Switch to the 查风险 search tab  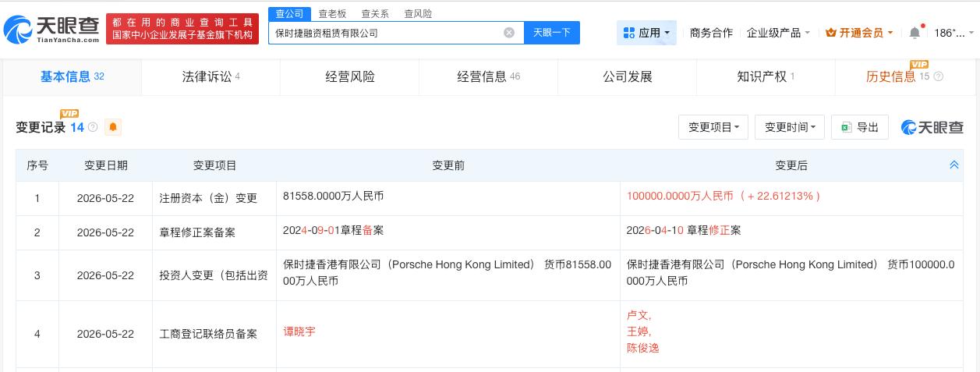[x=418, y=14]
